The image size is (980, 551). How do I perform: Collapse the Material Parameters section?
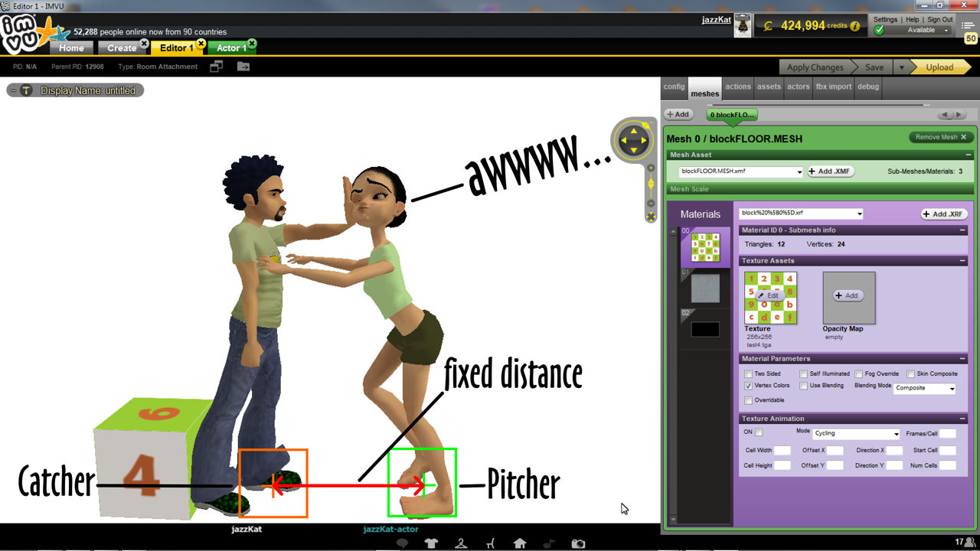(x=962, y=358)
